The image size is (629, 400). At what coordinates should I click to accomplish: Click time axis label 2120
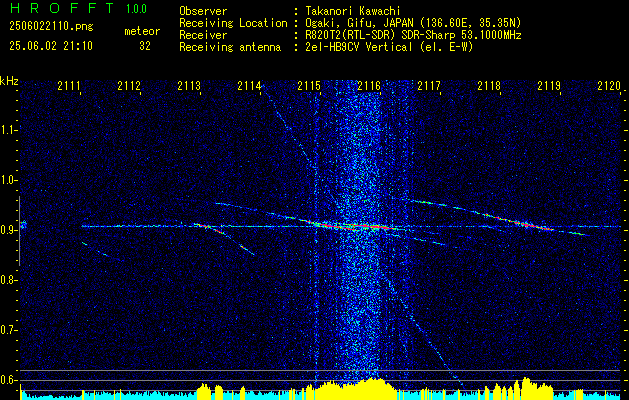609,86
